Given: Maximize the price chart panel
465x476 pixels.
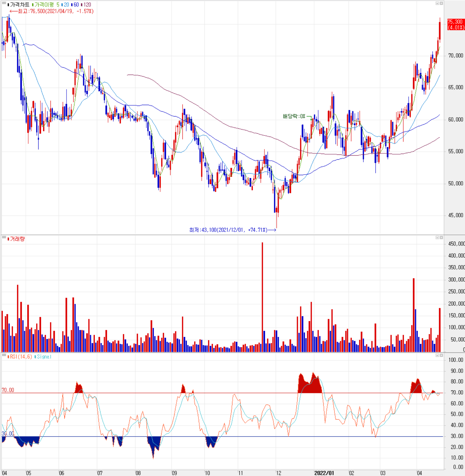Looking at the screenshot, I should coord(437,3).
